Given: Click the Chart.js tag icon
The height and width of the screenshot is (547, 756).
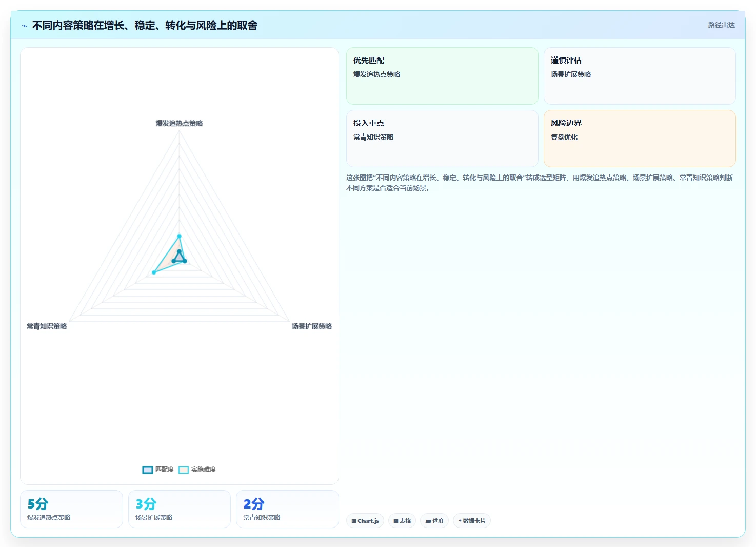Looking at the screenshot, I should 354,521.
